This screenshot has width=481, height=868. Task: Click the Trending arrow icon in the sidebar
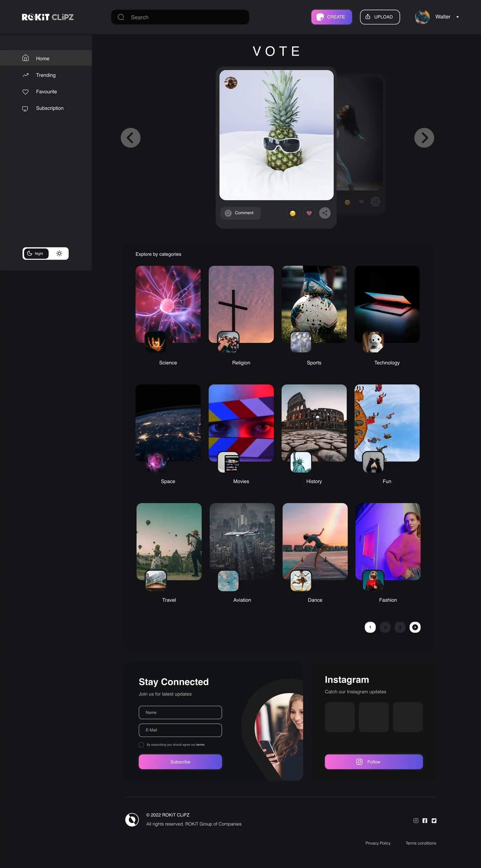pyautogui.click(x=25, y=75)
